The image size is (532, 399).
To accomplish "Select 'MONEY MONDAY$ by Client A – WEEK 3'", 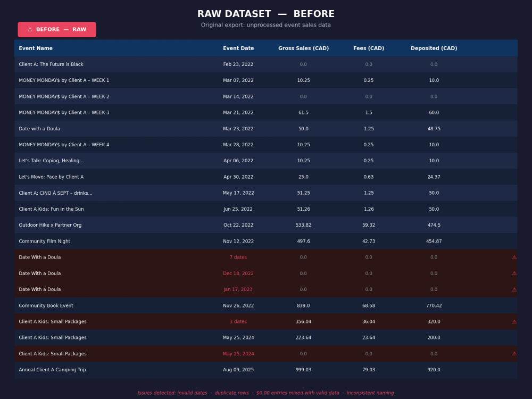I will 64,112.
